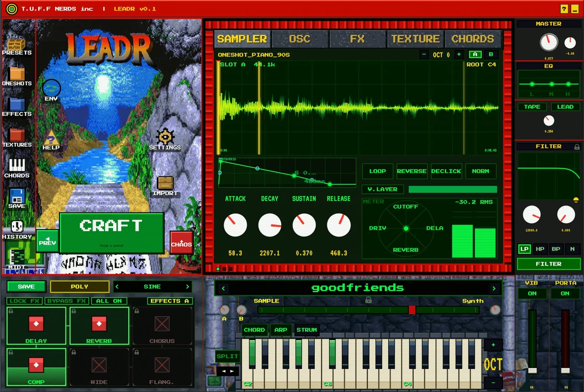Click the yellow question mark help button
Viewport: 584px width, 392px height.
(564, 9)
